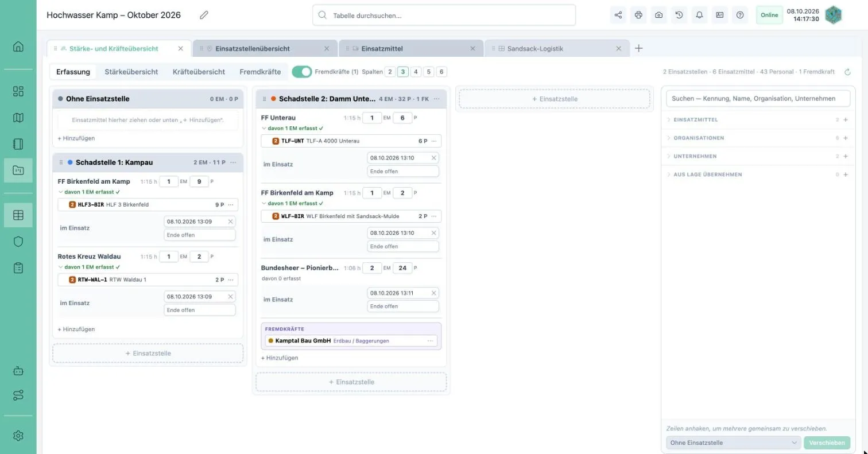Open the Ohne Einsatzstelle target dropdown
This screenshot has height=454, width=868.
[x=734, y=443]
